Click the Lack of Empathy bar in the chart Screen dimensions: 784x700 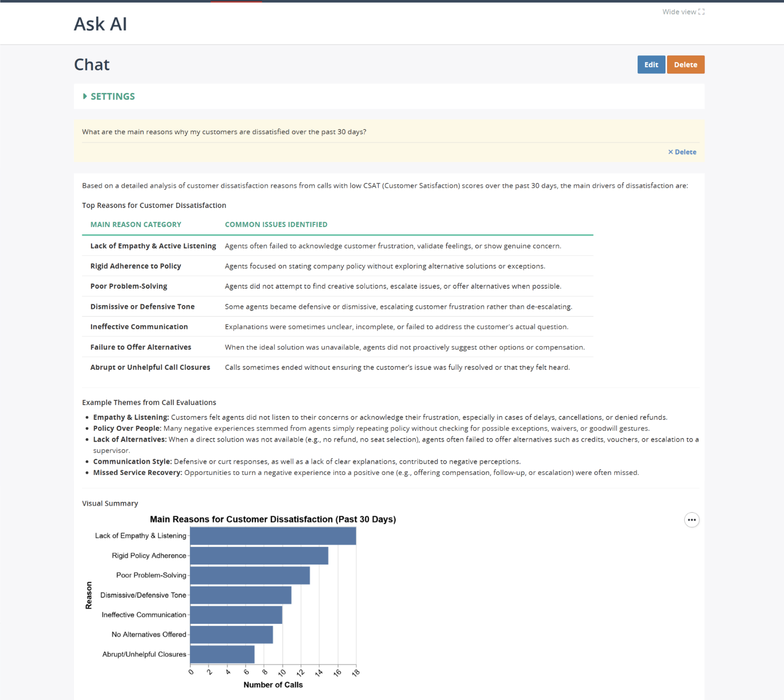(x=273, y=535)
